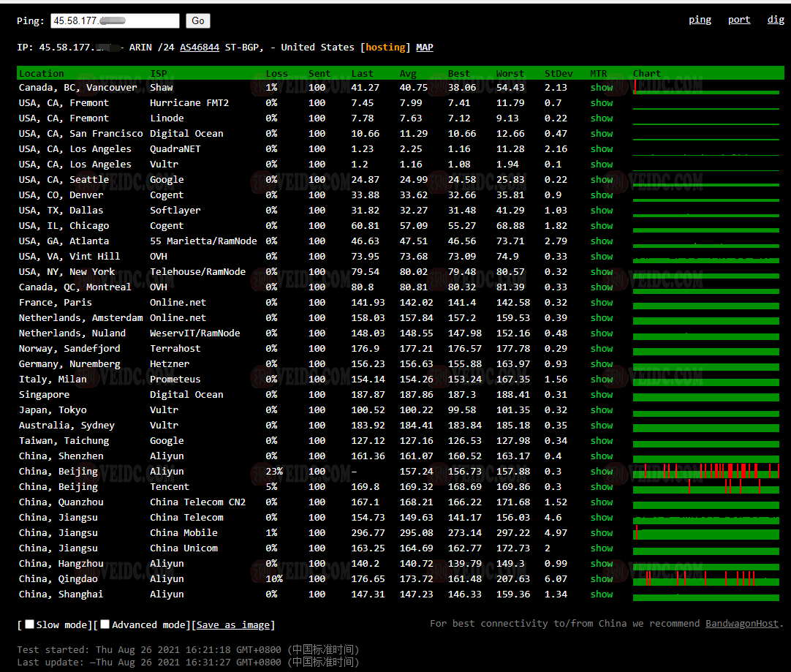
Task: Visit the BandwagonHost recommendation link
Action: click(742, 624)
